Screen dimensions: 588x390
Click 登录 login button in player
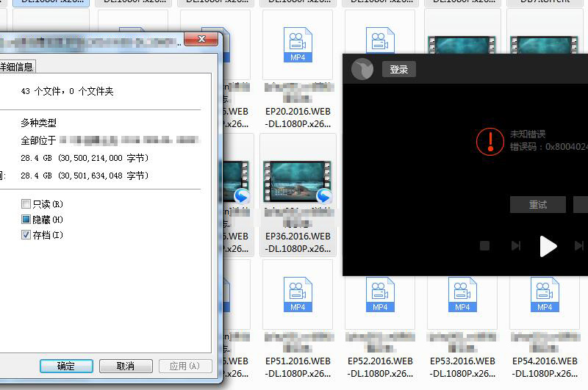(398, 69)
